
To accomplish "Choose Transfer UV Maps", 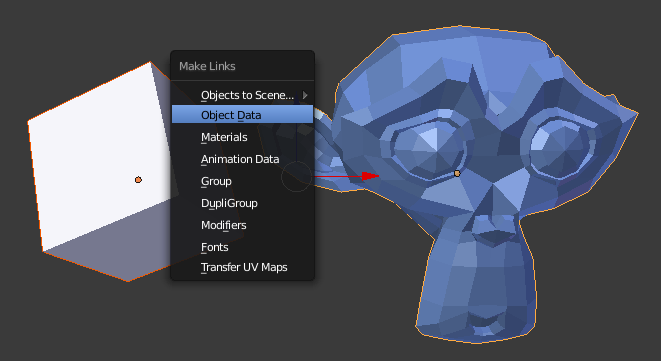I will coord(242,267).
